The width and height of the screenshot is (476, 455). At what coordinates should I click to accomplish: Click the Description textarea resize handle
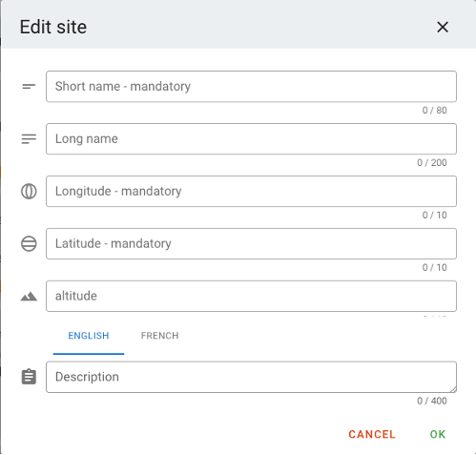click(x=453, y=389)
